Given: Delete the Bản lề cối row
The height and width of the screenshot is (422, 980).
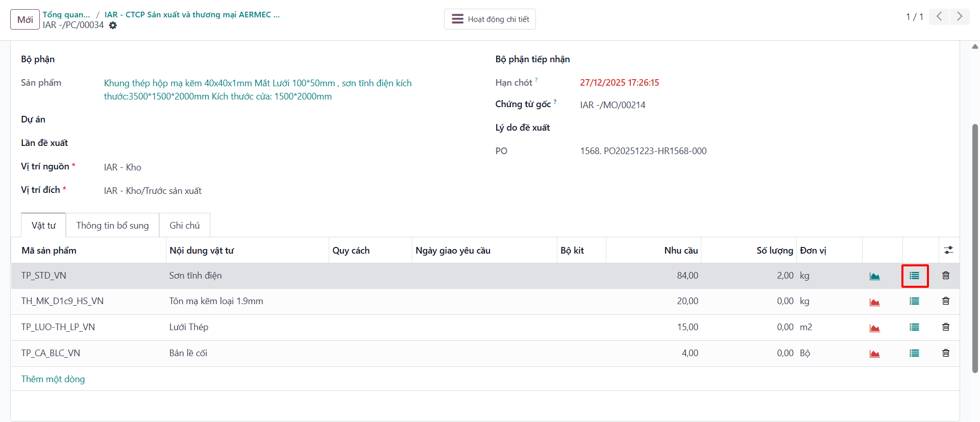Looking at the screenshot, I should (946, 353).
